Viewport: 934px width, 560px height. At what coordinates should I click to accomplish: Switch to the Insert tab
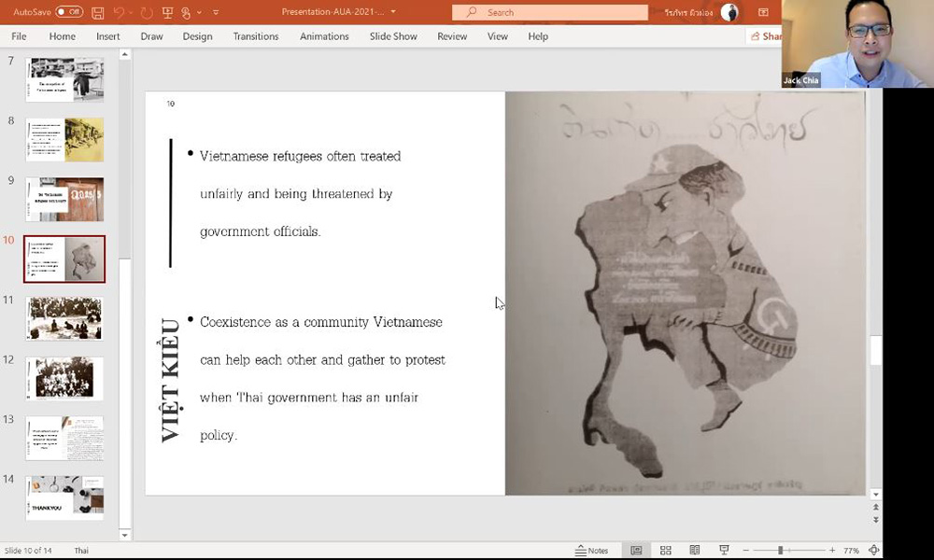tap(107, 36)
